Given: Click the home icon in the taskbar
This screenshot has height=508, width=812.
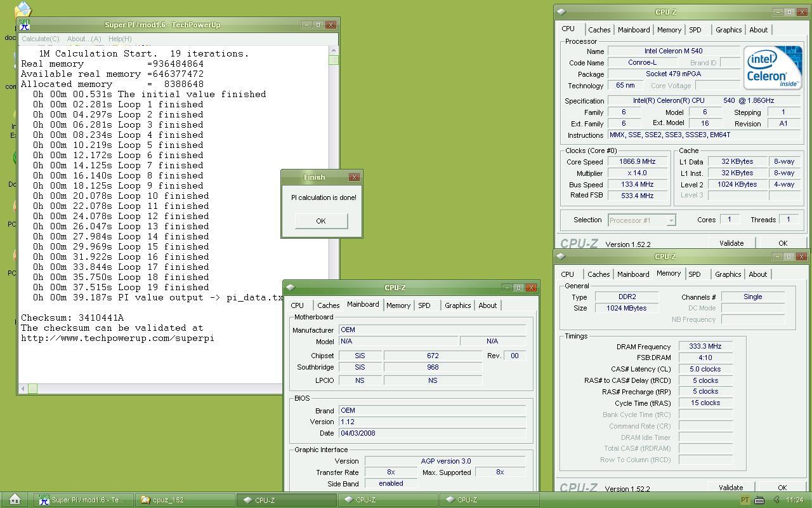Looking at the screenshot, I should 15,500.
